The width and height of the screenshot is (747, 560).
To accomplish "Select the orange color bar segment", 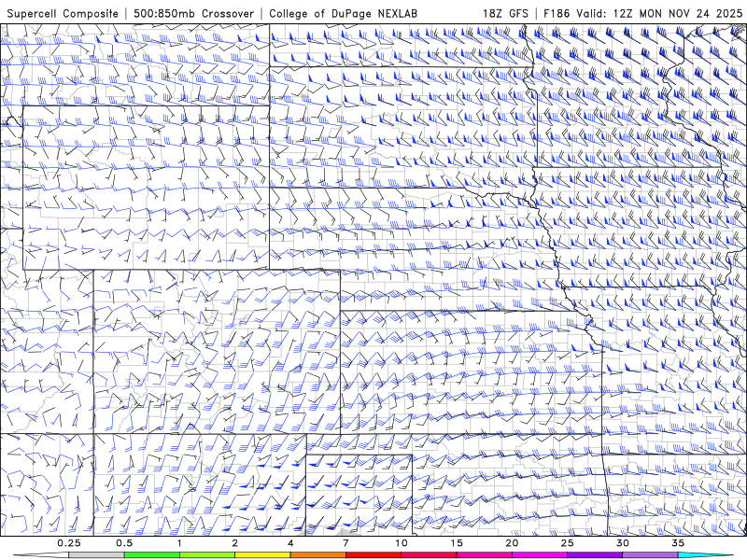I will pos(317,555).
